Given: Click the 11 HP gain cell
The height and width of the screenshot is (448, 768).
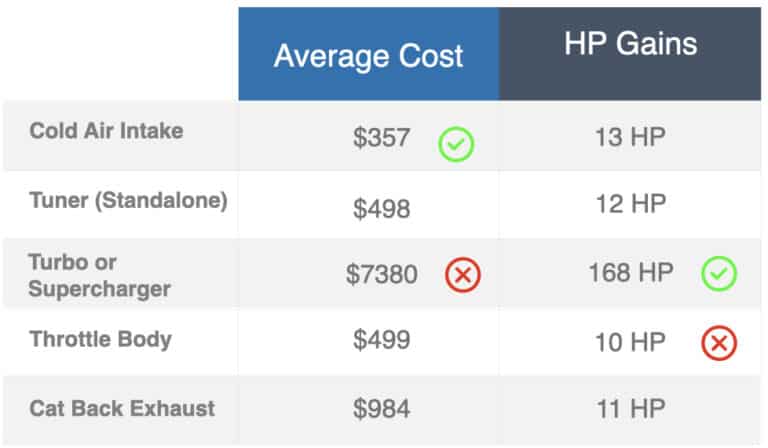Looking at the screenshot, I should coord(630,408).
